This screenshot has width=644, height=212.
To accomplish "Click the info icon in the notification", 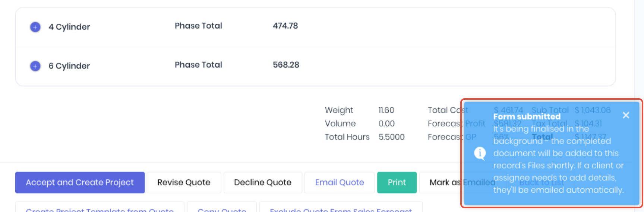I will pyautogui.click(x=480, y=153).
